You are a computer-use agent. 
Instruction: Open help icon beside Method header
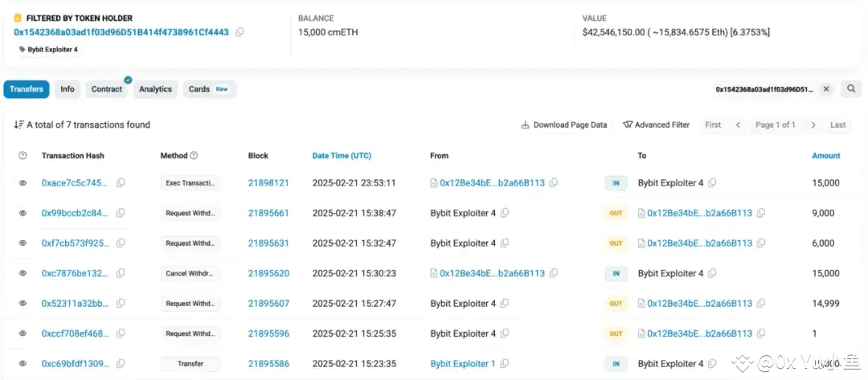click(x=194, y=156)
